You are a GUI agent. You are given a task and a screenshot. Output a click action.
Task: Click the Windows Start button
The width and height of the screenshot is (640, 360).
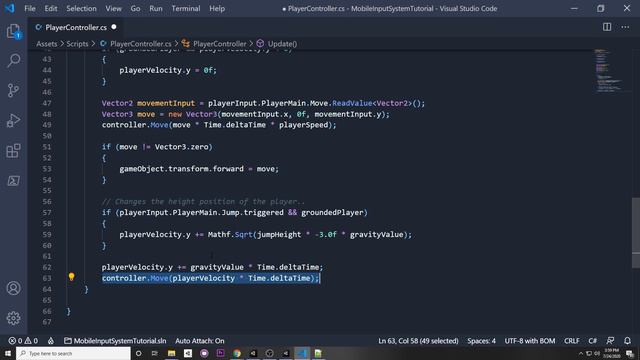tap(8, 353)
